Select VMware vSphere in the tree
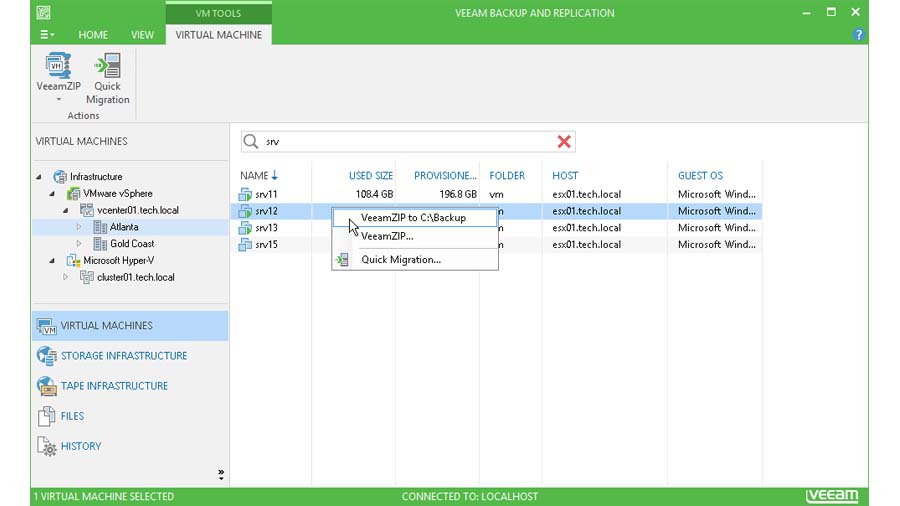The height and width of the screenshot is (506, 900). 118,193
